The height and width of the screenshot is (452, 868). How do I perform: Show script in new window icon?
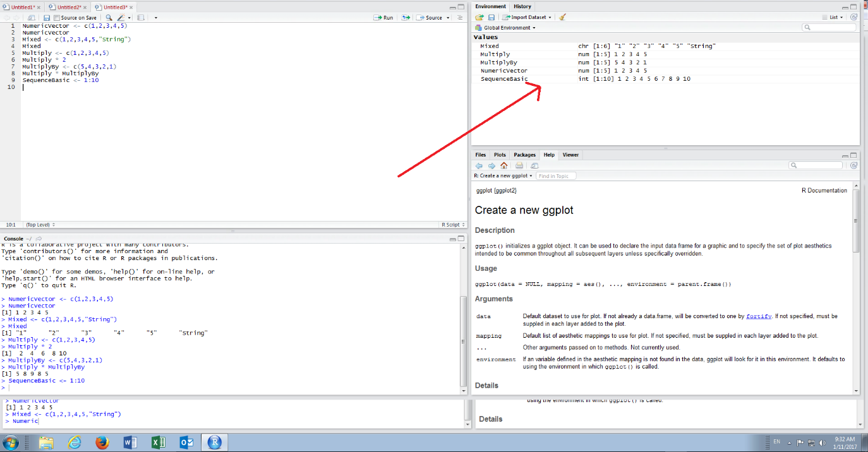click(x=32, y=18)
